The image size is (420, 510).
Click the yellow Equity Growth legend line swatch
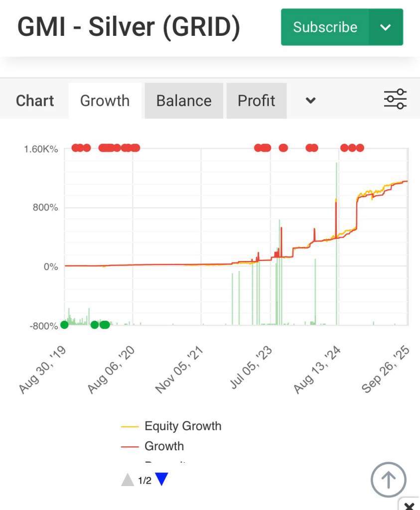[130, 427]
